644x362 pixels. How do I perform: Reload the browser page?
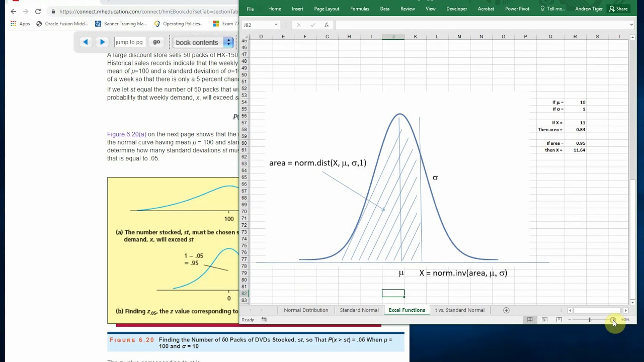pyautogui.click(x=38, y=11)
